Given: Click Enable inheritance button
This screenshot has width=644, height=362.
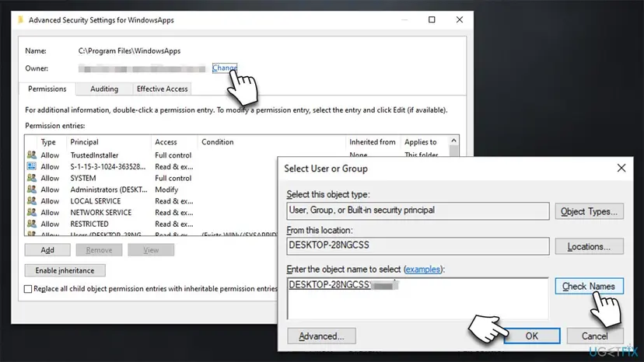Looking at the screenshot, I should tap(65, 270).
